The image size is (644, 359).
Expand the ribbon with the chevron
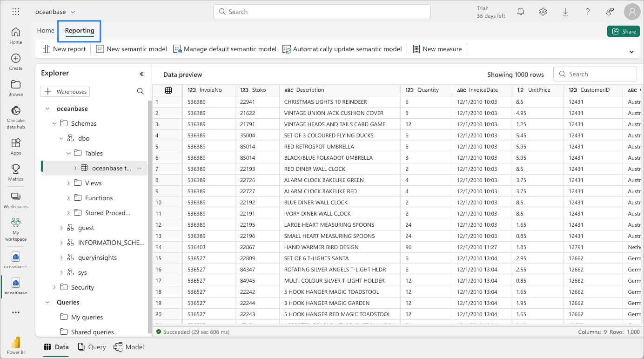[631, 52]
